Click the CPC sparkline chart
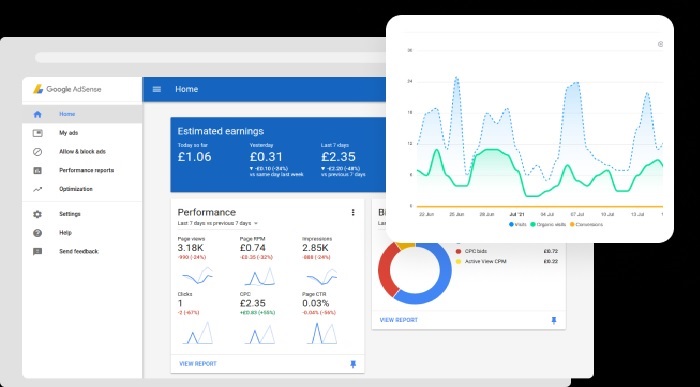700x387 pixels. (259, 334)
